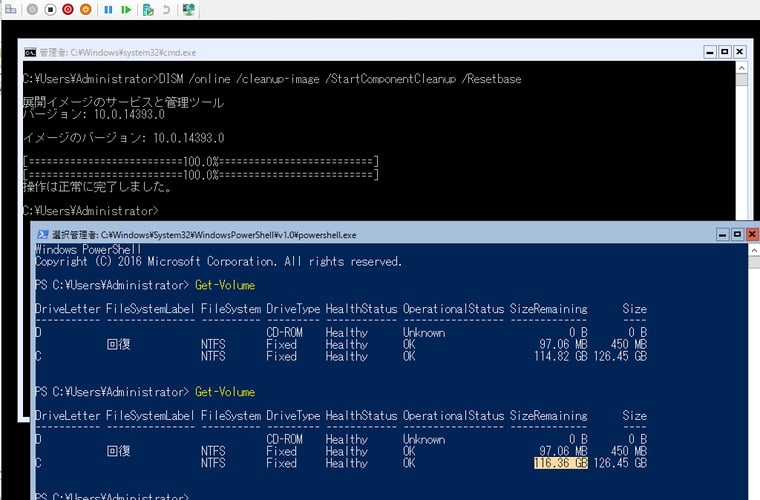Reset the VM with the green play icon
Screen dimensions: 760x500
[x=126, y=9]
